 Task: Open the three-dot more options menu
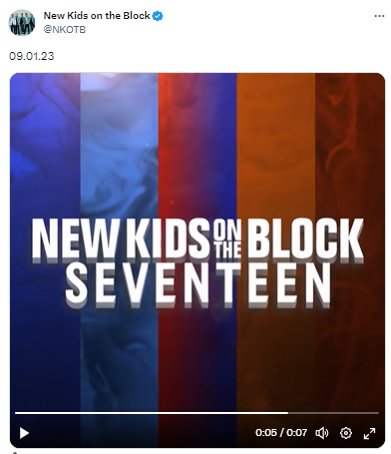pyautogui.click(x=379, y=16)
